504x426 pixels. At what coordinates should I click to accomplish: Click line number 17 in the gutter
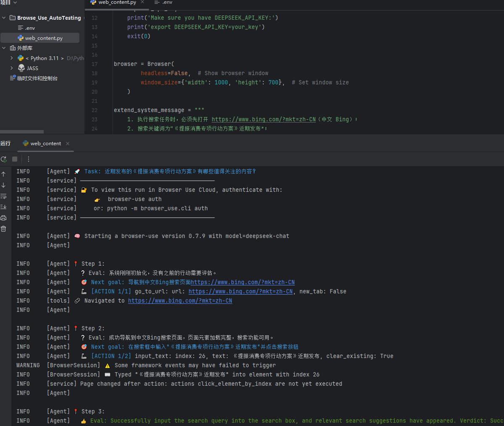click(94, 64)
